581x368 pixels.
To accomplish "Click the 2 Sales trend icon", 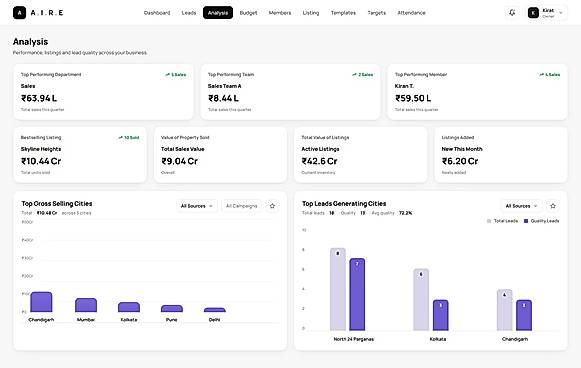I will click(354, 75).
